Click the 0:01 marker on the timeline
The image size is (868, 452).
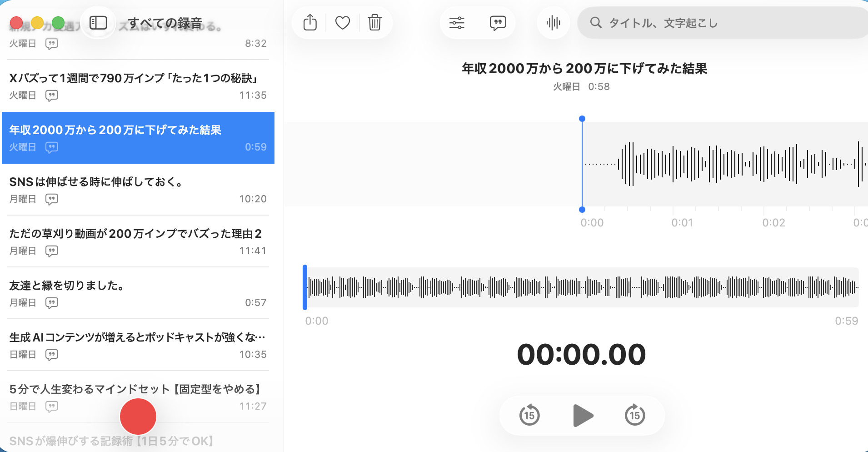point(682,223)
